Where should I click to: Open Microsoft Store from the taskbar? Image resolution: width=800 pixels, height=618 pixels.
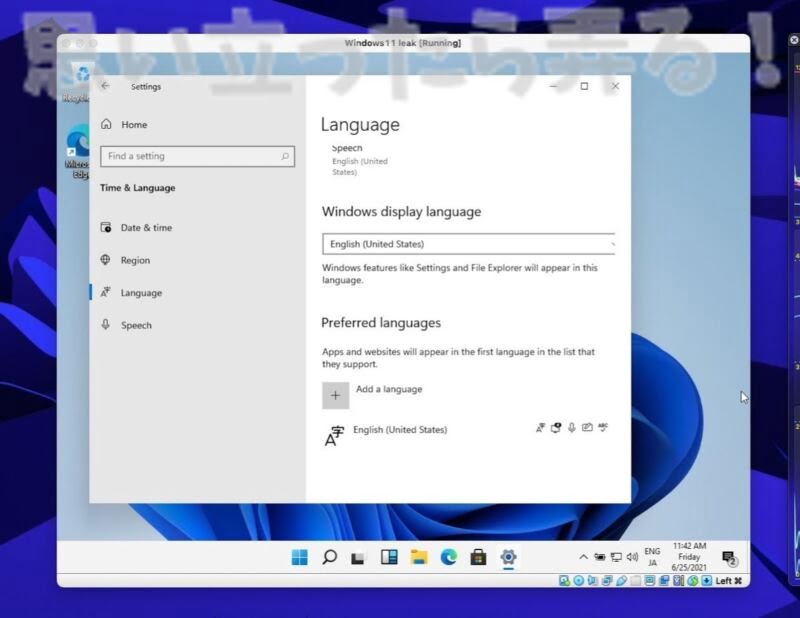(478, 557)
